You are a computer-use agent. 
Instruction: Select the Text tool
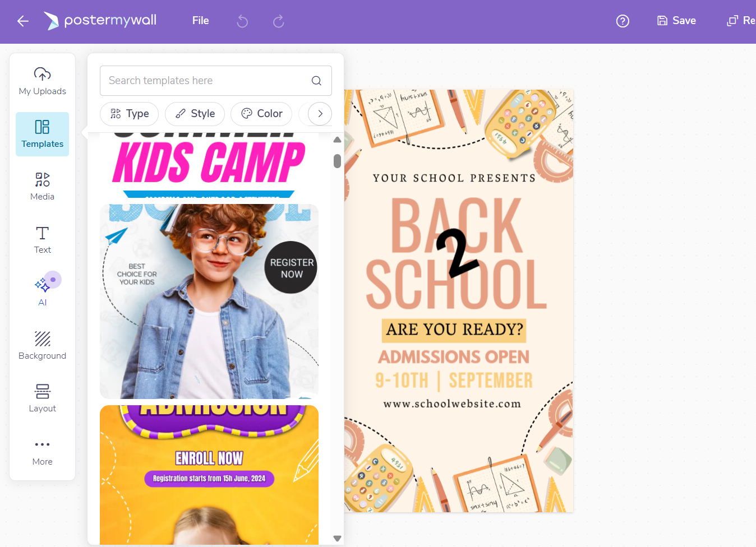click(x=43, y=240)
